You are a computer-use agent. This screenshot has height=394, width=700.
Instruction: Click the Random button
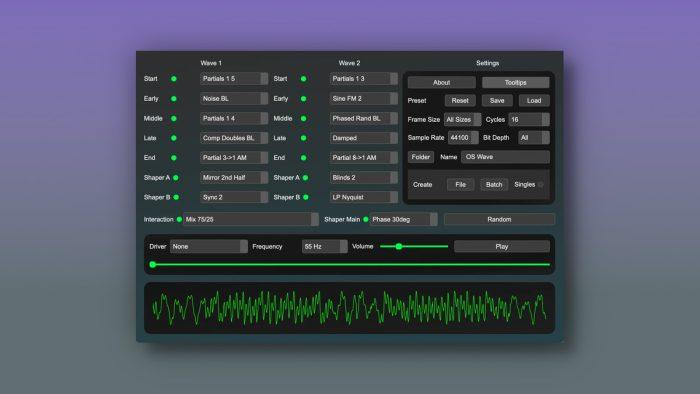(x=499, y=219)
